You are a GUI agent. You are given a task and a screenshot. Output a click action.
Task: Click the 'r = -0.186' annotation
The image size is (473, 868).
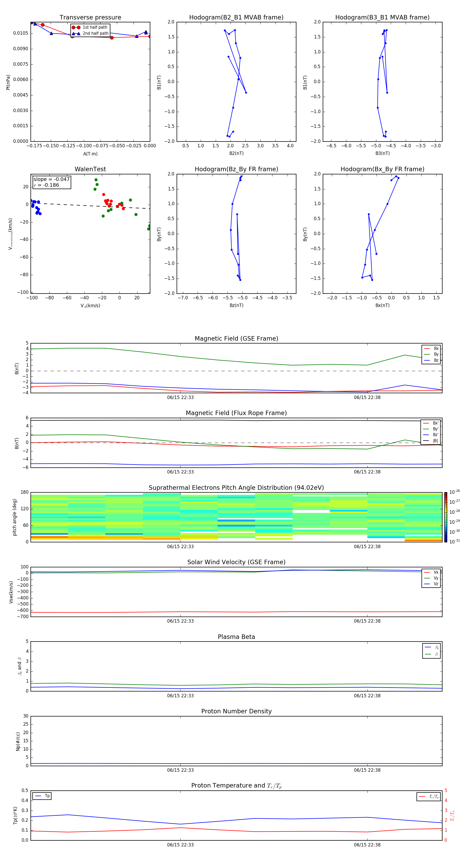[x=47, y=185]
